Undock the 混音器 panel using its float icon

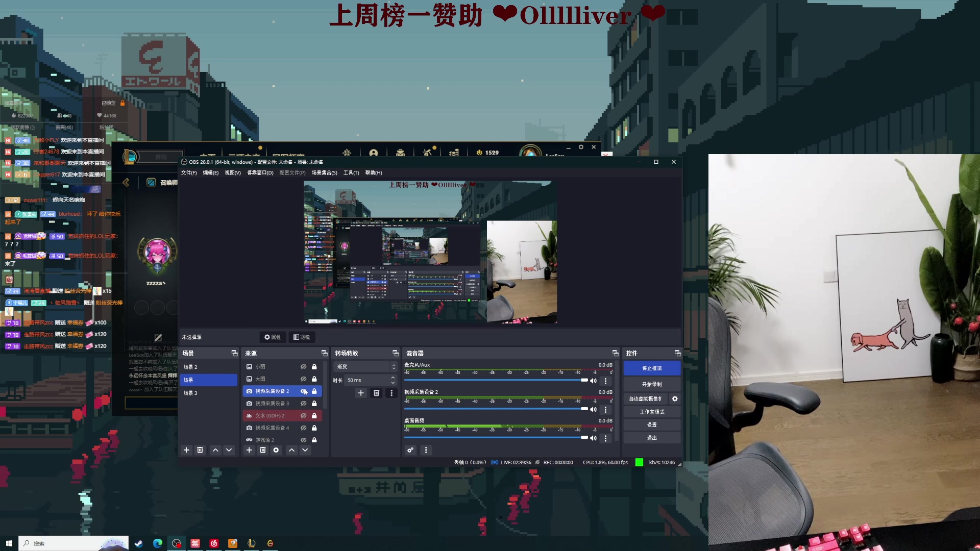615,353
